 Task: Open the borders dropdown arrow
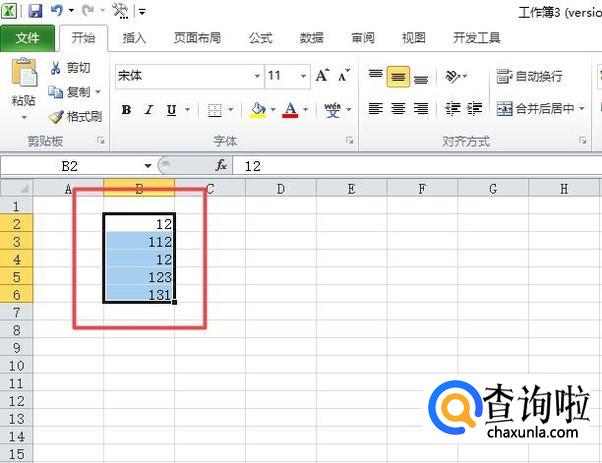coord(231,110)
